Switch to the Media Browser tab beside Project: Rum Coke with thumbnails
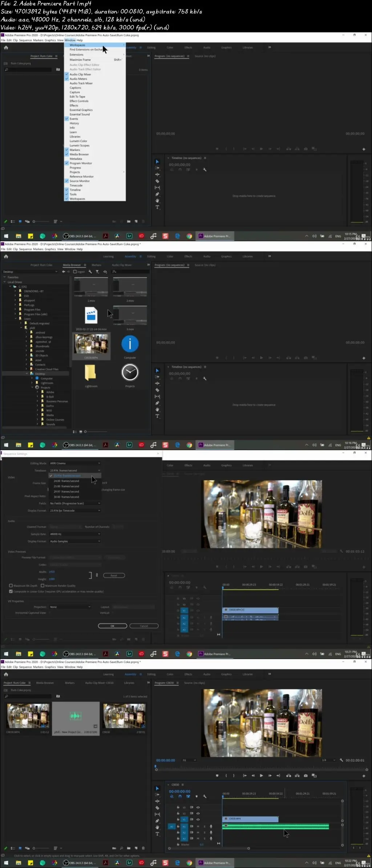 [x=45, y=683]
